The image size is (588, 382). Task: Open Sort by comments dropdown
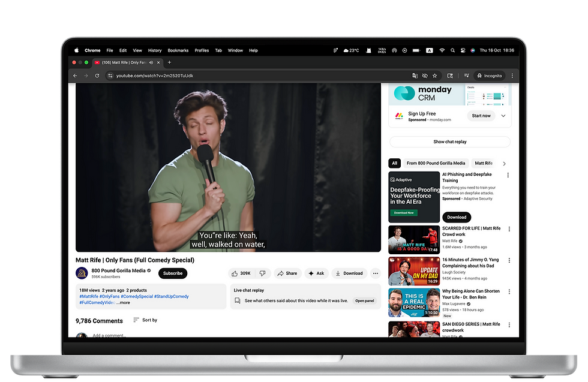point(145,320)
